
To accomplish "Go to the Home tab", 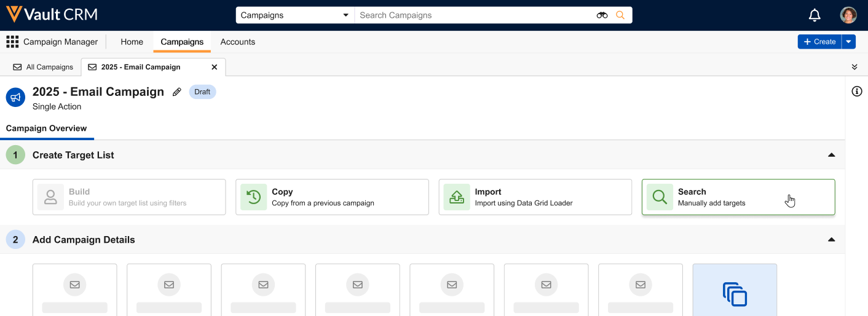I will [x=132, y=42].
